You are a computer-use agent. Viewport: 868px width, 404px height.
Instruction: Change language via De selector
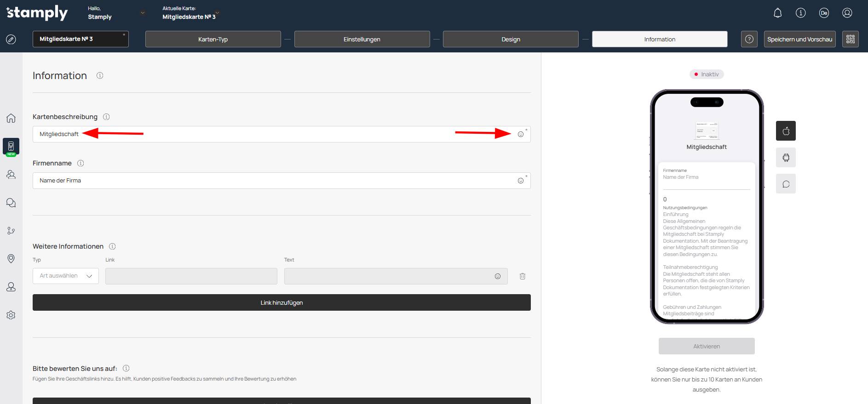coord(824,13)
